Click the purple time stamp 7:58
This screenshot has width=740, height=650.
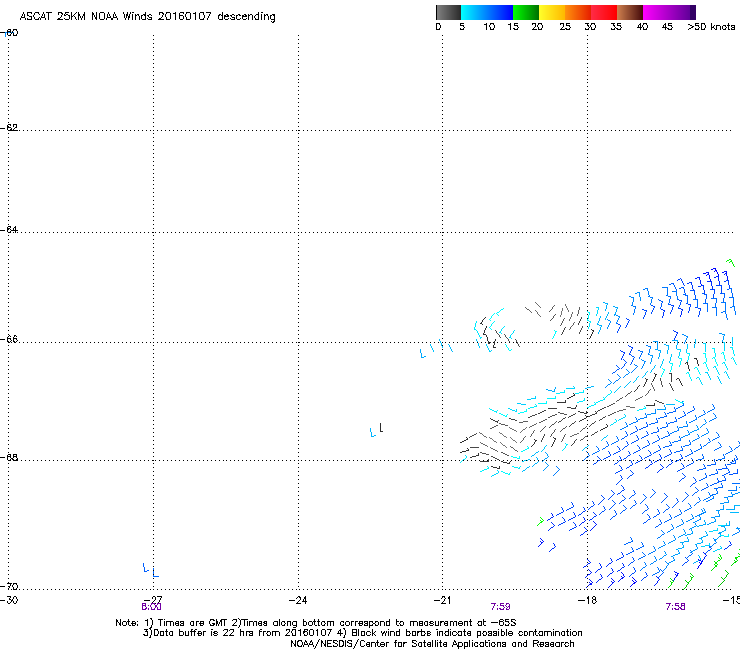click(675, 607)
